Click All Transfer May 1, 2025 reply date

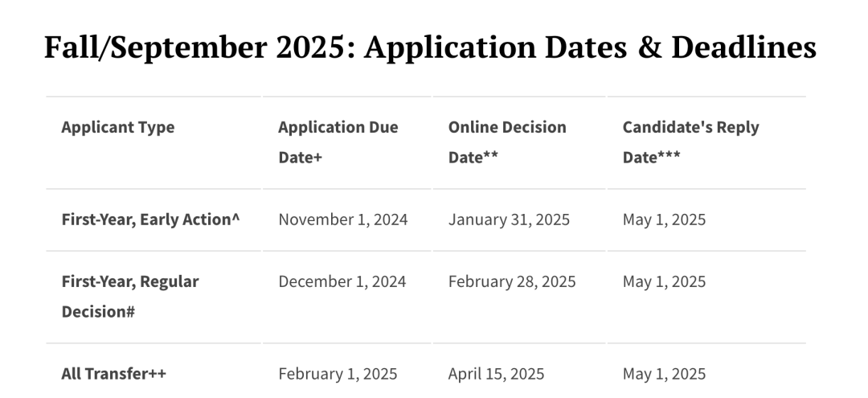[x=664, y=374]
